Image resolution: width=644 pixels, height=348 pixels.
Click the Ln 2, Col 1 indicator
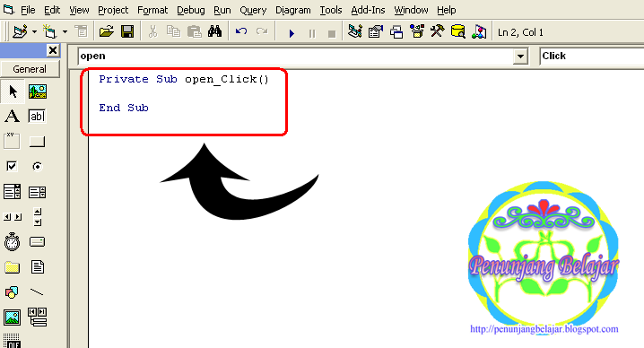[x=520, y=32]
